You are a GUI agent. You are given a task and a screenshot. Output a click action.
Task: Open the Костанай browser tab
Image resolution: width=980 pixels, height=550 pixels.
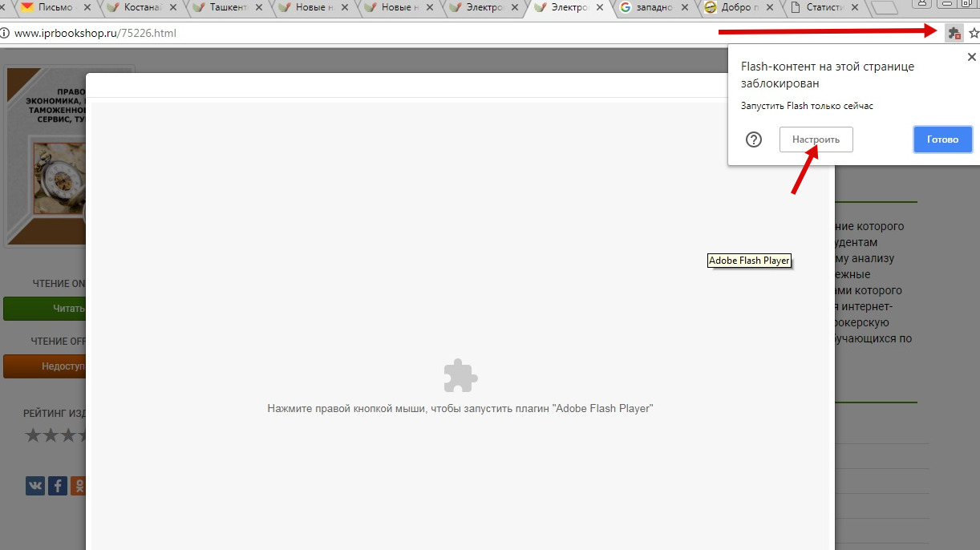coord(138,8)
